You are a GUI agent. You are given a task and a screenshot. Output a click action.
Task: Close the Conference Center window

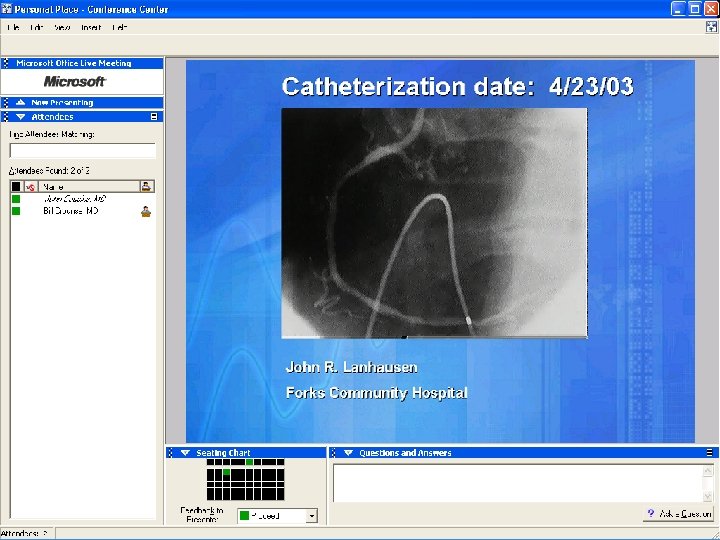tap(711, 8)
